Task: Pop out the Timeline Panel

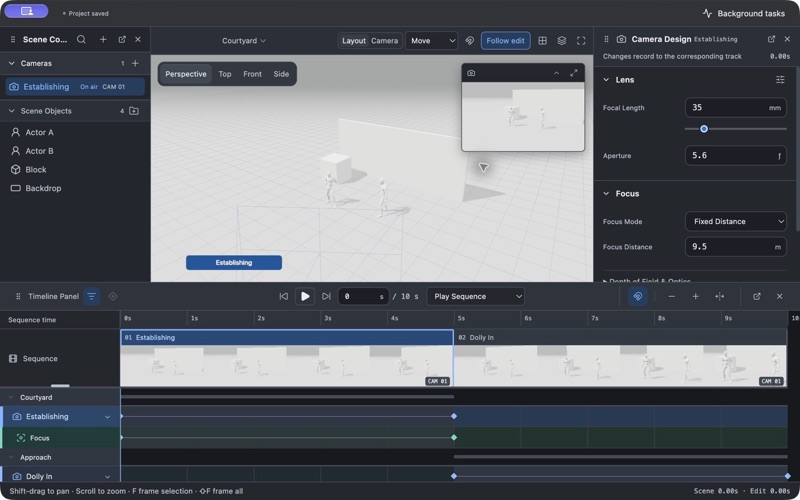Action: point(757,296)
